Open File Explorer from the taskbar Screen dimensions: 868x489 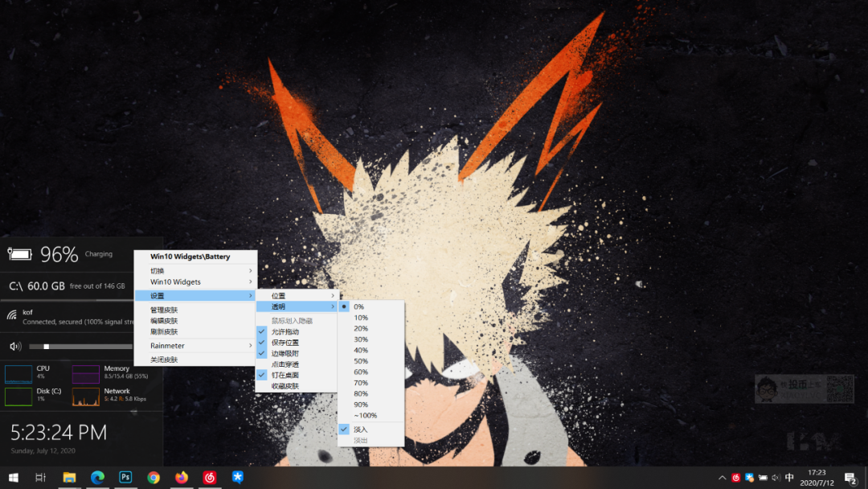point(69,477)
